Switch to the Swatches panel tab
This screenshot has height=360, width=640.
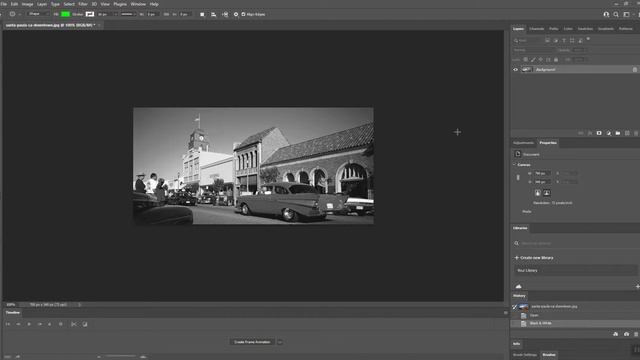pyautogui.click(x=585, y=29)
